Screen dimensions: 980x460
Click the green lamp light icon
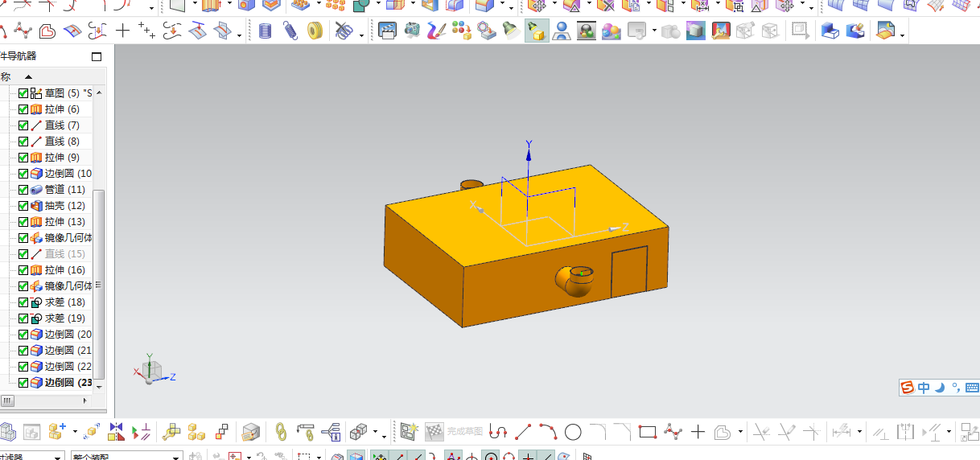[x=511, y=31]
